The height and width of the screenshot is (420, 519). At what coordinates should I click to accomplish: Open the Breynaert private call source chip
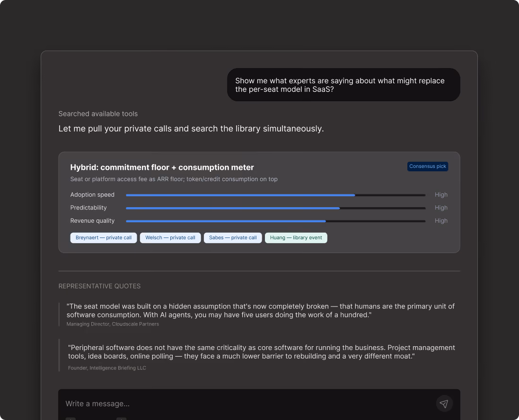tap(104, 237)
